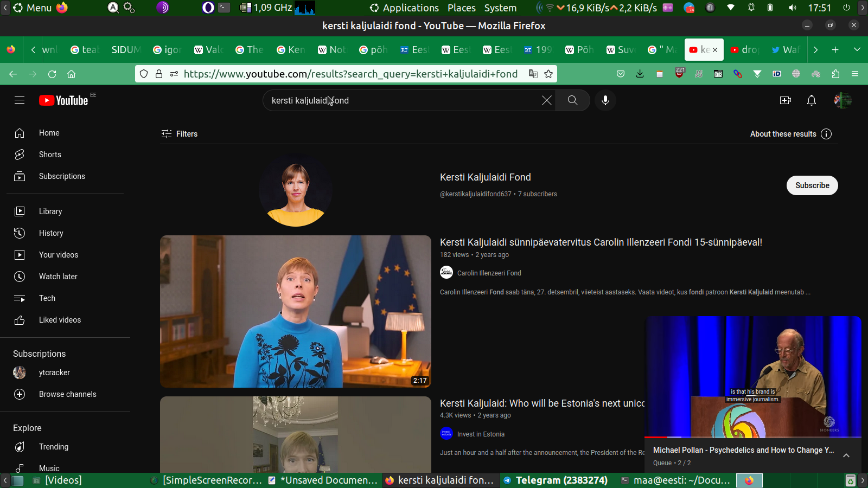Click the Carolin Illenzeeri Fond channel link
Image resolution: width=868 pixels, height=488 pixels.
489,273
